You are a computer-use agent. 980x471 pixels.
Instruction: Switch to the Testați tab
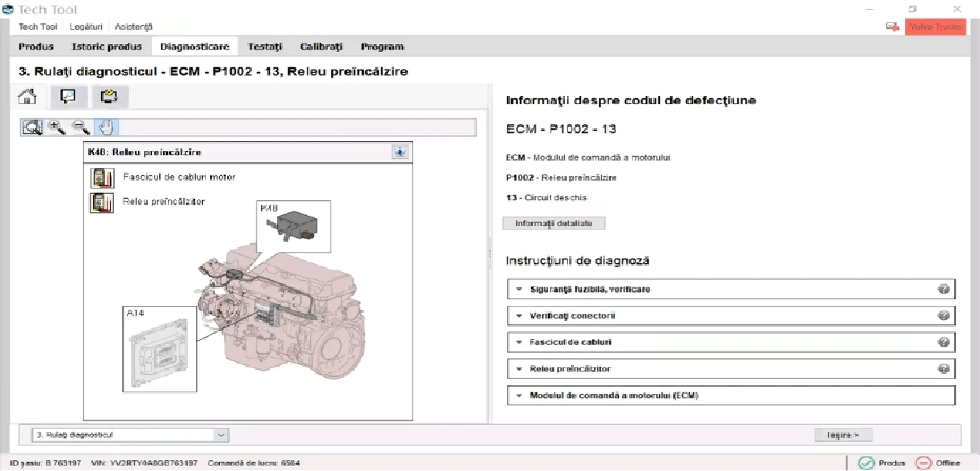(x=265, y=47)
